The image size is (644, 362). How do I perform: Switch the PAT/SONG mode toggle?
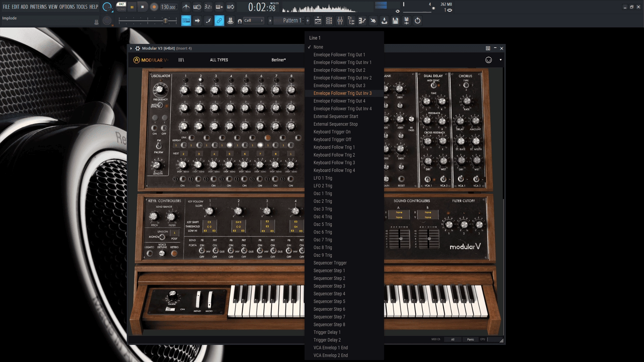point(121,7)
